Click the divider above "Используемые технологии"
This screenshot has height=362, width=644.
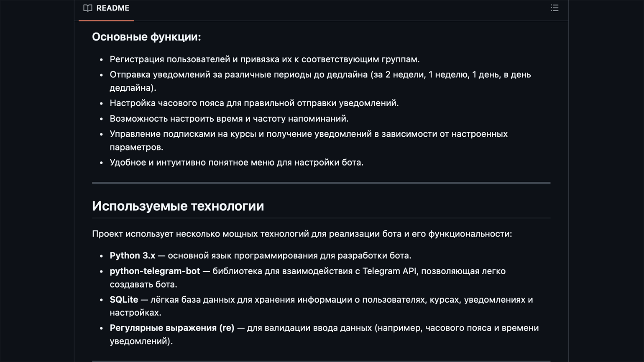coord(321,183)
